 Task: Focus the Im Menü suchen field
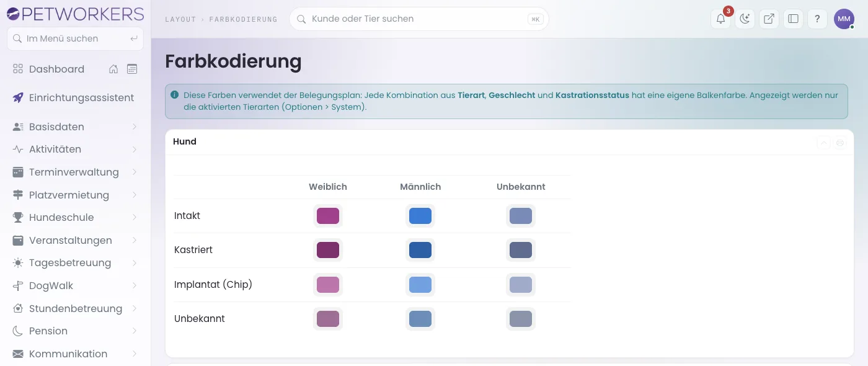[x=75, y=38]
